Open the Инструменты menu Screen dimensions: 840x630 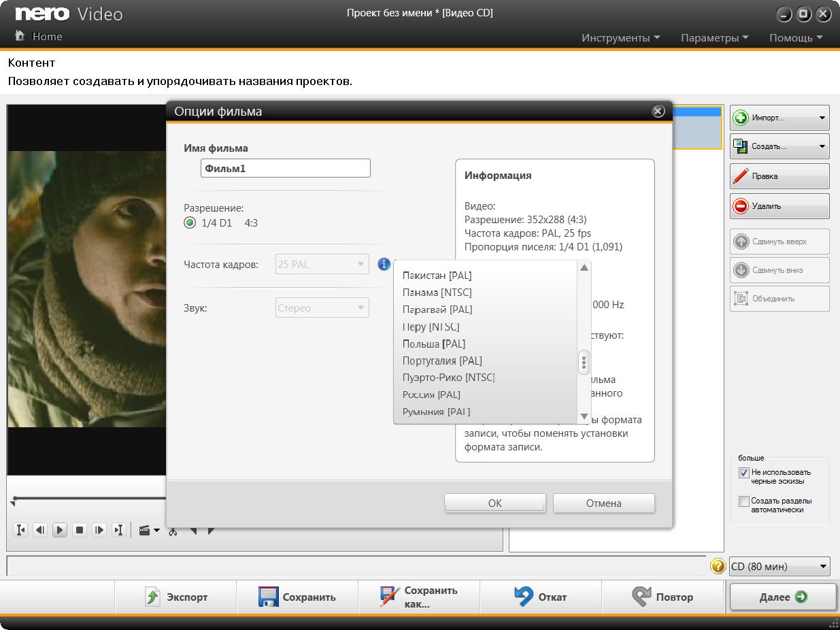coord(620,38)
